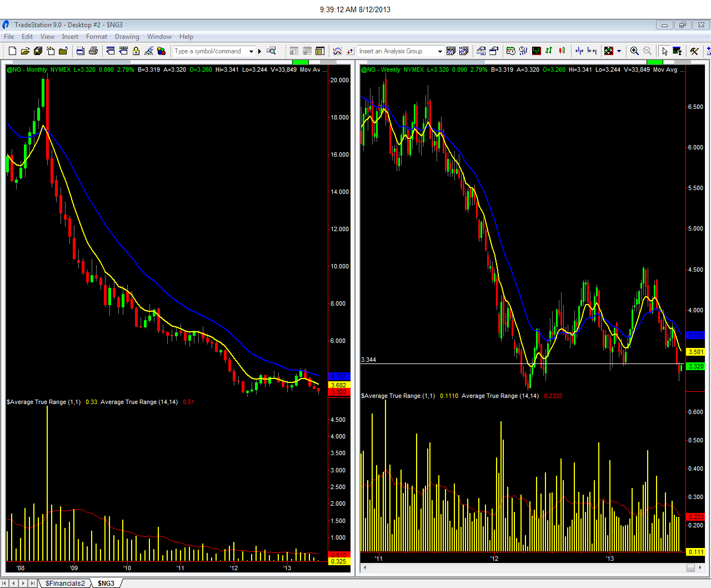Viewport: 711px width, 588px height.
Task: Open the Insert menu
Action: [x=70, y=37]
